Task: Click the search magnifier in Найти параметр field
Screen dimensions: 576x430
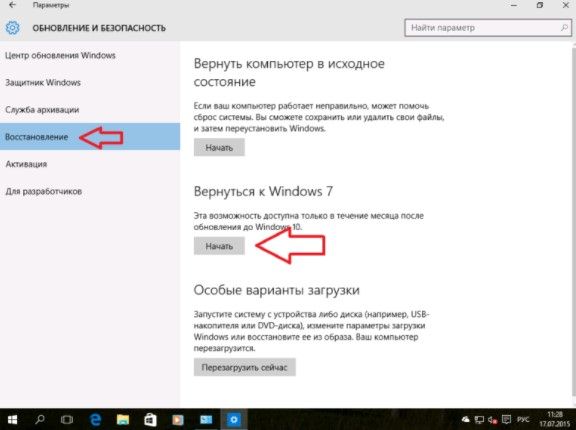Action: point(564,28)
